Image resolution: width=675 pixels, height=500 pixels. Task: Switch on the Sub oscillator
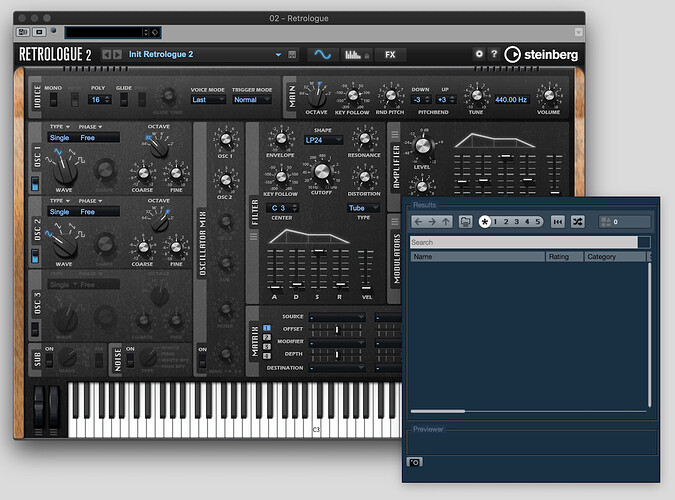(x=50, y=360)
